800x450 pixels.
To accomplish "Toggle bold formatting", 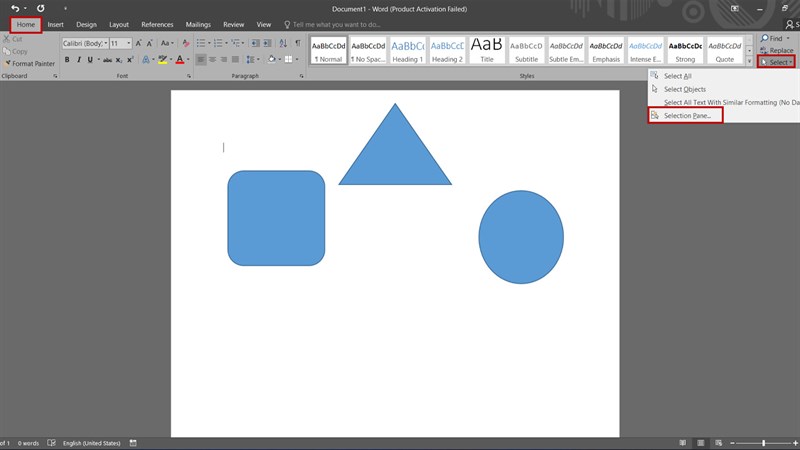I will (x=67, y=60).
